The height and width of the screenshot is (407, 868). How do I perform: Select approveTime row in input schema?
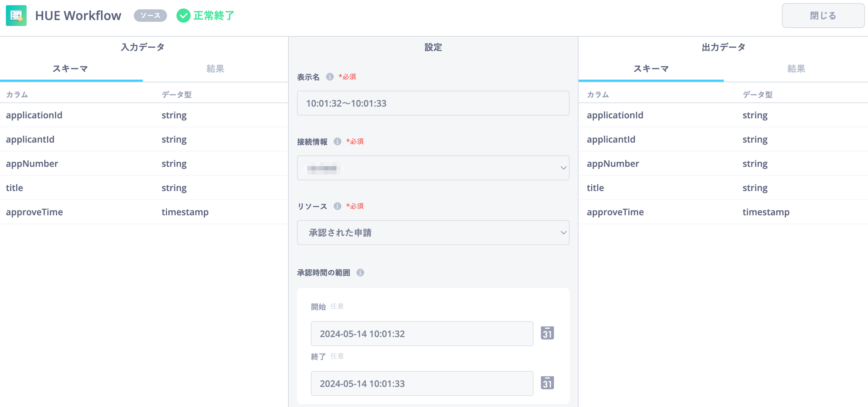pos(144,212)
